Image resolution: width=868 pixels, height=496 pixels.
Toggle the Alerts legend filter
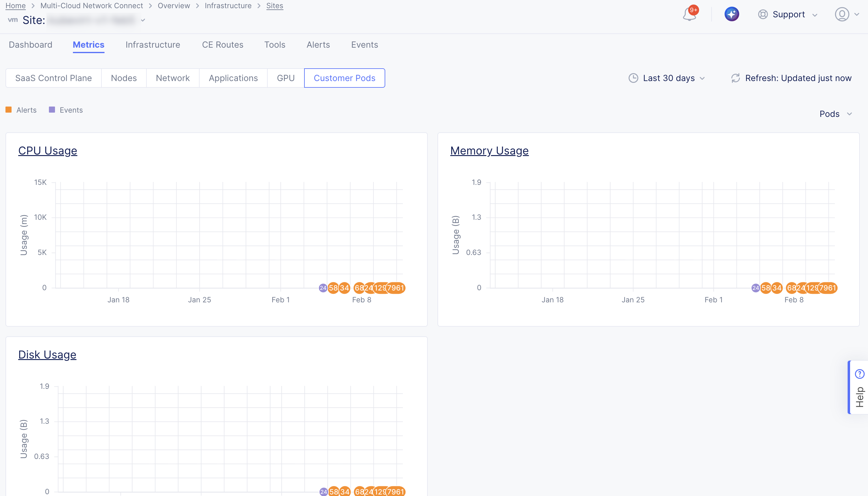(x=21, y=110)
